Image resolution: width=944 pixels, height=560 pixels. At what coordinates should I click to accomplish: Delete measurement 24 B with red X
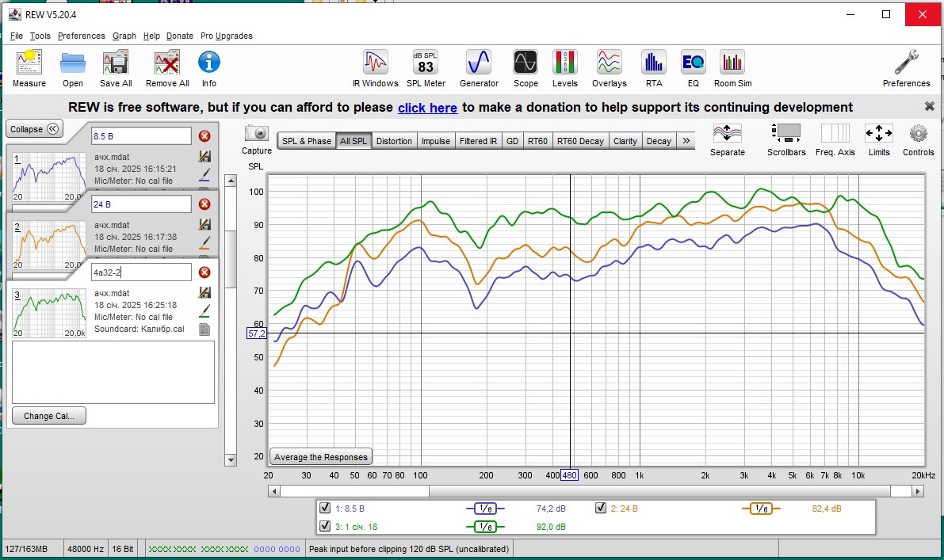point(204,204)
